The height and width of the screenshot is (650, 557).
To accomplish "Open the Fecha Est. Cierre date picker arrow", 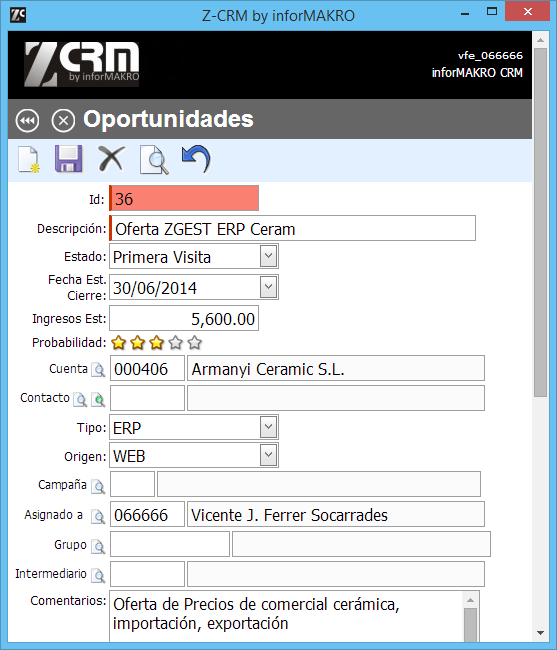I will [x=269, y=287].
